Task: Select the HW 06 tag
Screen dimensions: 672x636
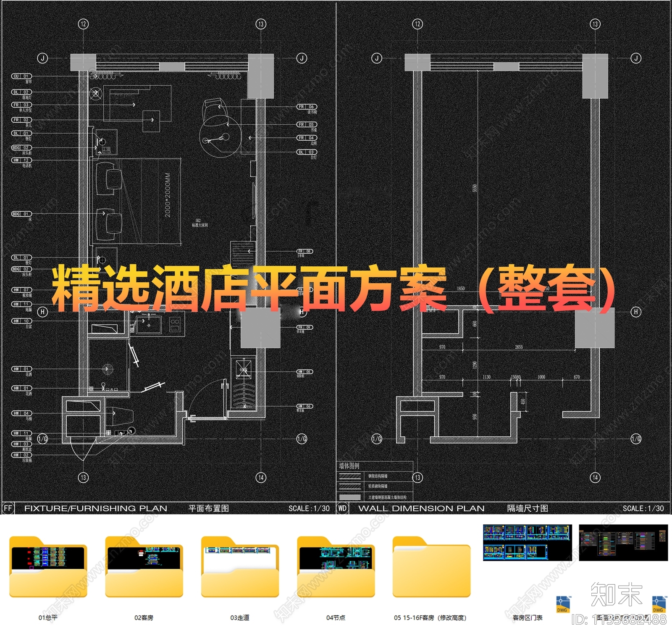Action: click(305, 407)
